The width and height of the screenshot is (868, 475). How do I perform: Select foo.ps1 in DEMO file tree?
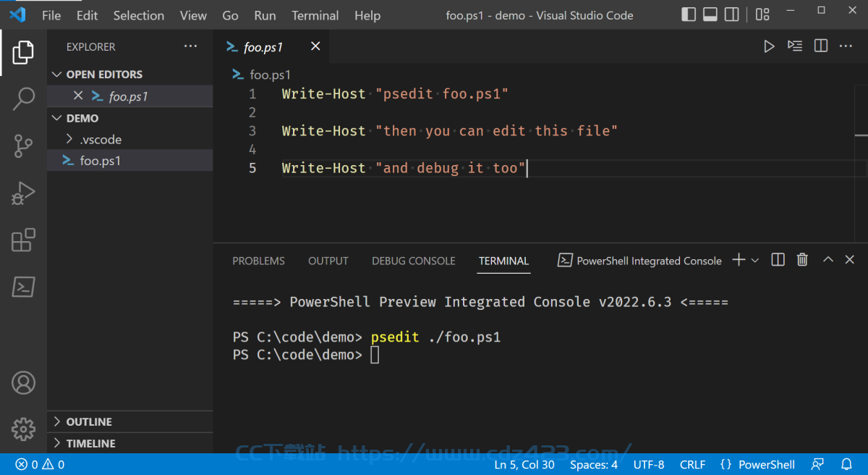(130, 161)
